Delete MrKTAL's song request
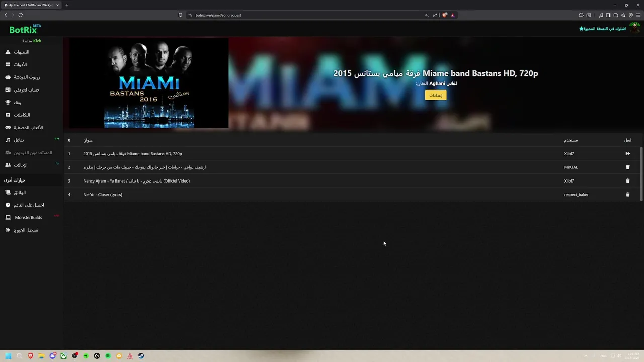The width and height of the screenshot is (644, 362). (627, 167)
